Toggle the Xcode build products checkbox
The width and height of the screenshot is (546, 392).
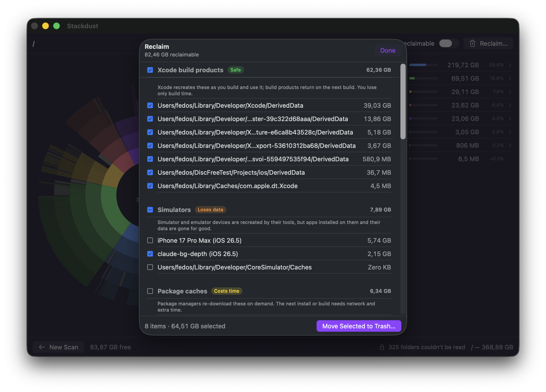(x=150, y=70)
